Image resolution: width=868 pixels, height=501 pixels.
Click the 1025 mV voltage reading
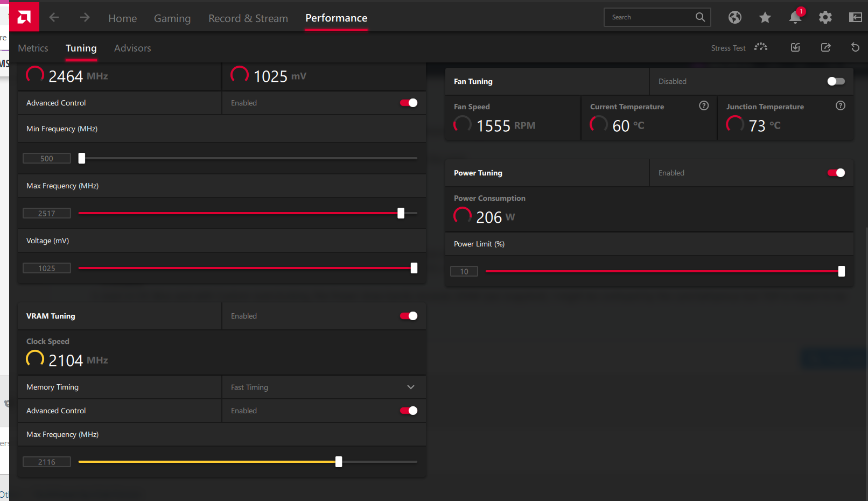pos(280,76)
